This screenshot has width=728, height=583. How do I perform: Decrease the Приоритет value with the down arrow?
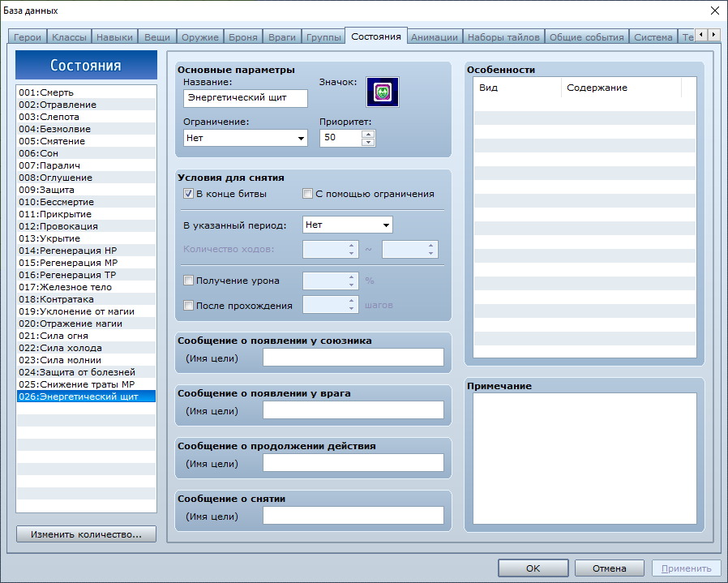click(368, 142)
